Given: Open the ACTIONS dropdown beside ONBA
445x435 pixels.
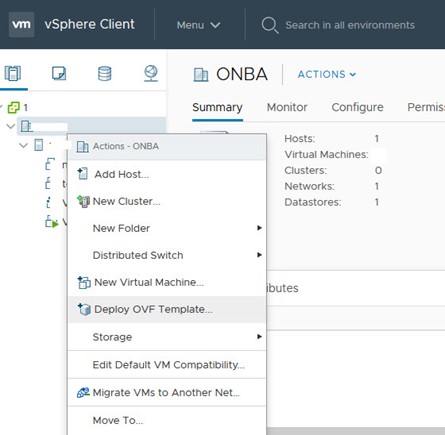Looking at the screenshot, I should pos(327,74).
